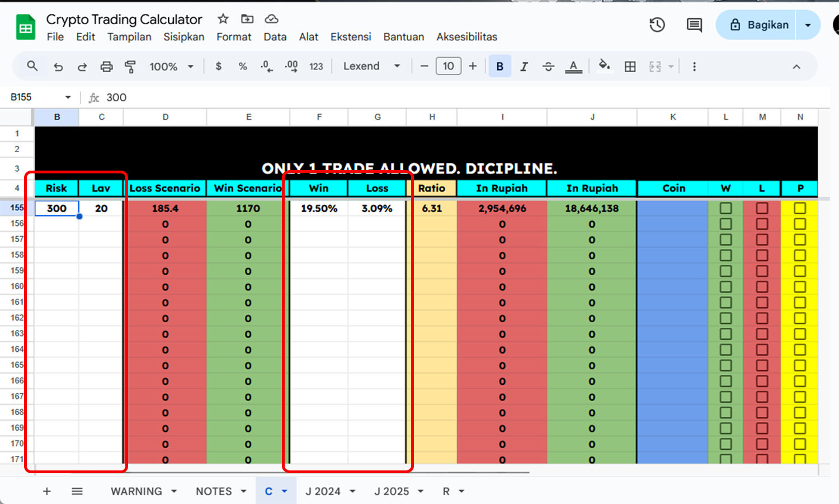
Task: Switch to the R sheet tab
Action: (446, 491)
